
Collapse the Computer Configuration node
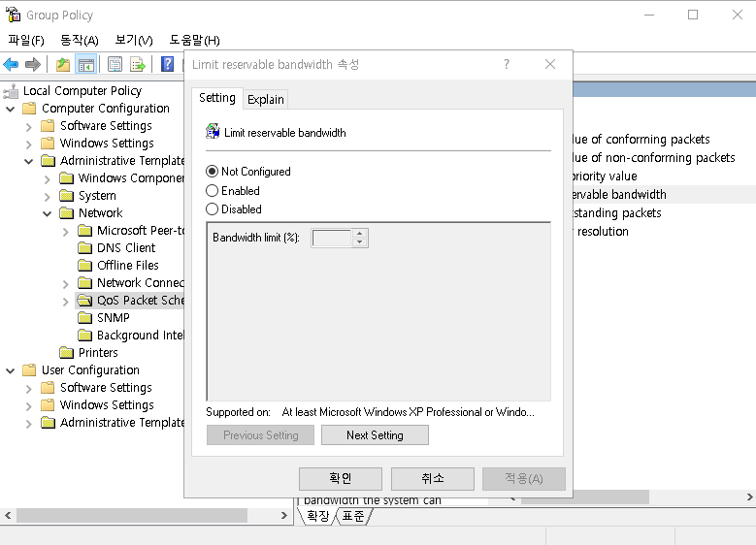coord(10,109)
